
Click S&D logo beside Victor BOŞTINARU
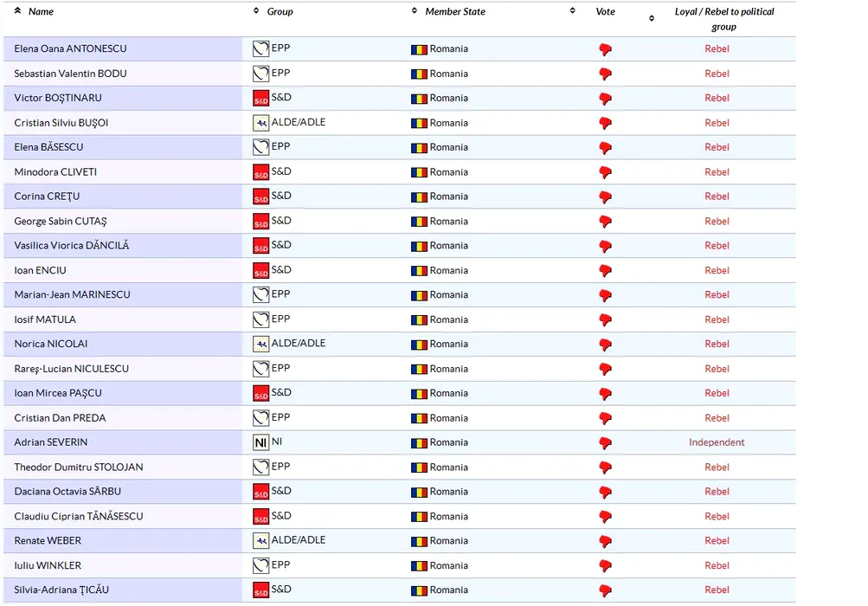260,99
